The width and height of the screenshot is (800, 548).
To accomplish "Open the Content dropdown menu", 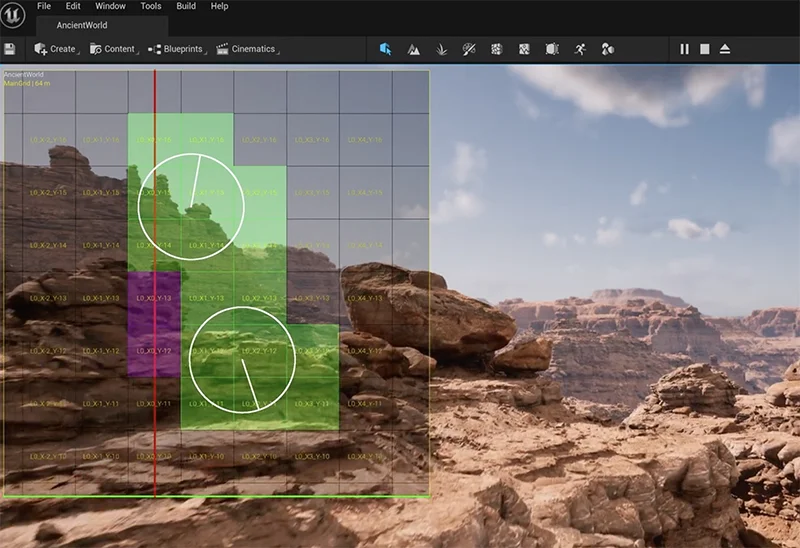I will (x=113, y=49).
